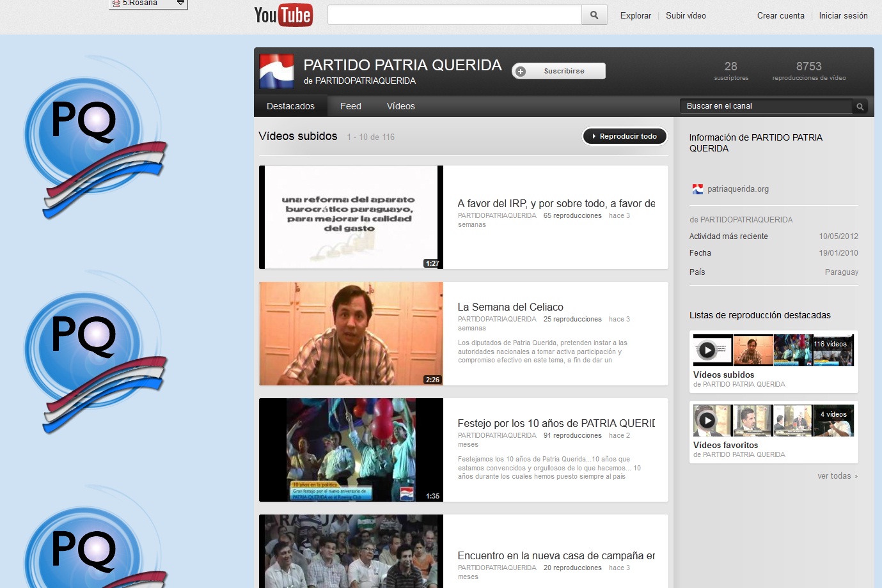Image resolution: width=882 pixels, height=588 pixels.
Task: Open video titled A favor del IRP
Action: tap(556, 203)
